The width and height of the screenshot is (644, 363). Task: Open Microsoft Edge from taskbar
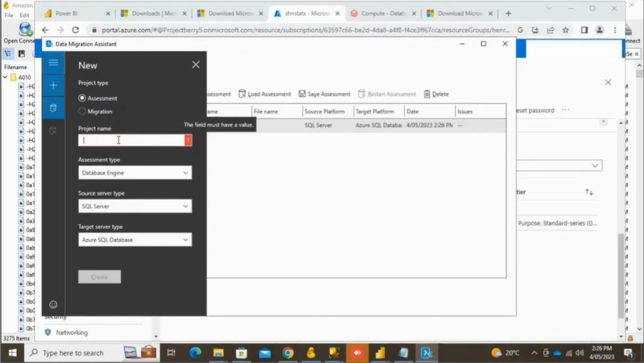(195, 353)
